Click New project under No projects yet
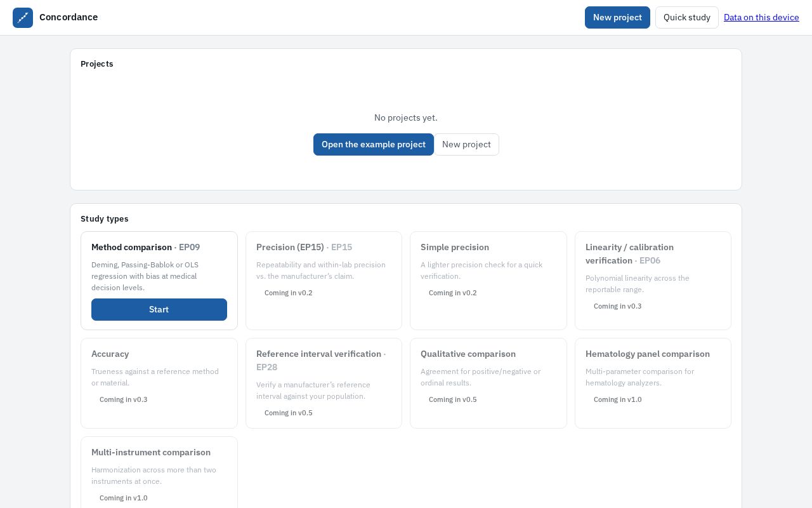Image resolution: width=812 pixels, height=508 pixels. (466, 144)
